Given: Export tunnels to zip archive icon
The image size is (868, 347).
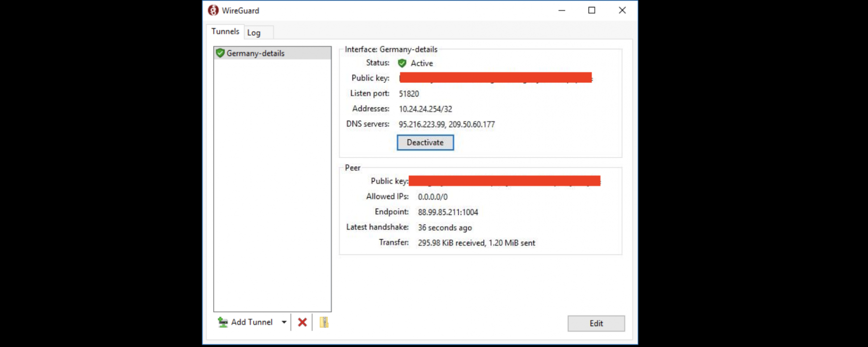Looking at the screenshot, I should (324, 322).
